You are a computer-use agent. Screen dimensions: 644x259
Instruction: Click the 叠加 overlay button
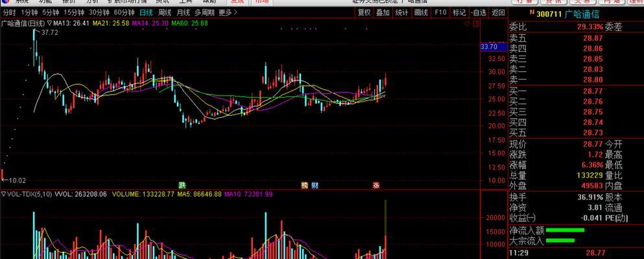383,13
